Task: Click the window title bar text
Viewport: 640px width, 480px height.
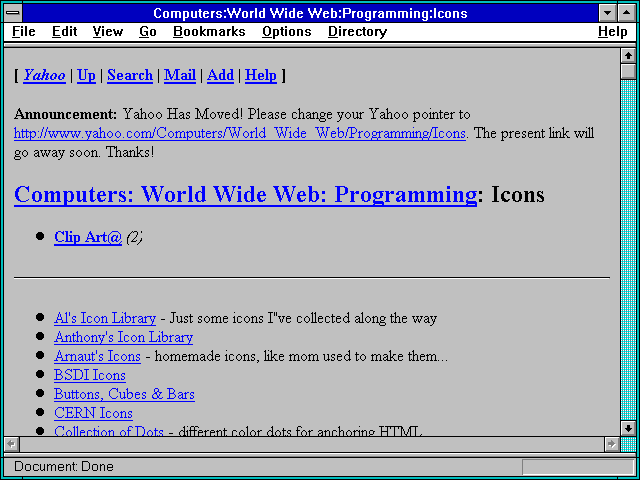Action: pos(310,13)
